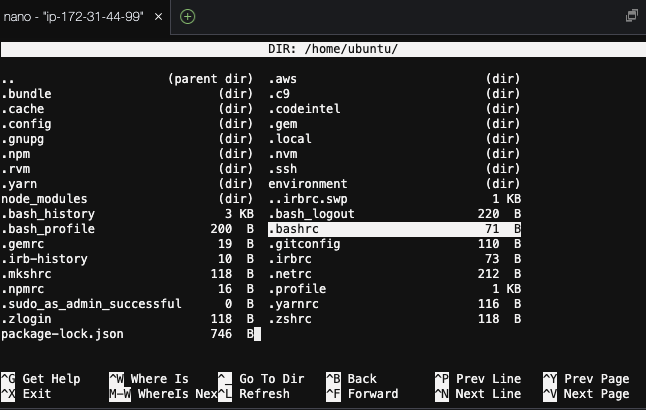Open a new terminal tab with plus icon

(x=187, y=17)
